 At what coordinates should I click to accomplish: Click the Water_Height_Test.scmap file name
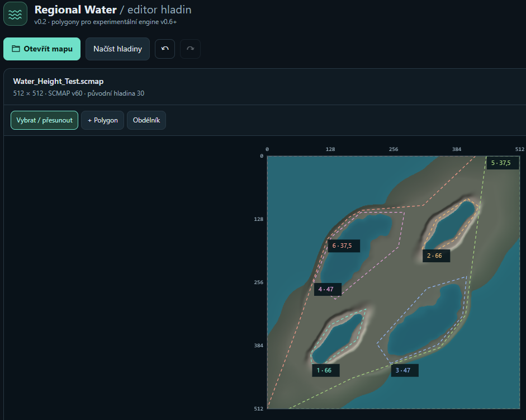(58, 81)
